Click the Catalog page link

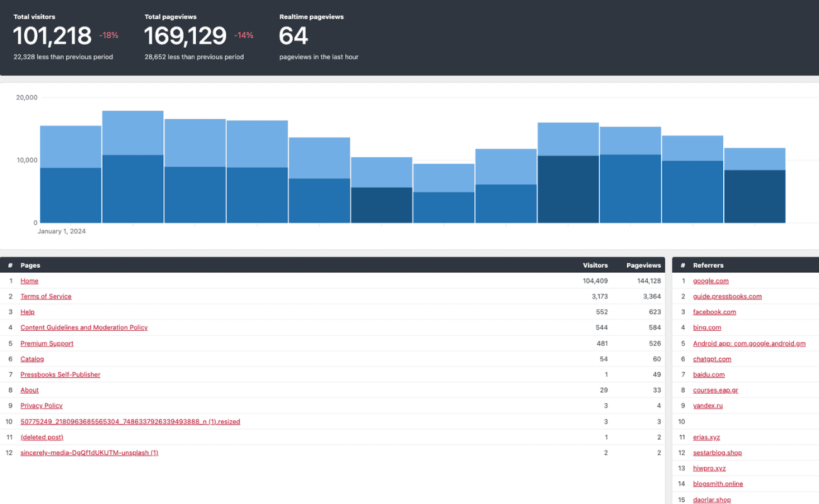tap(32, 359)
